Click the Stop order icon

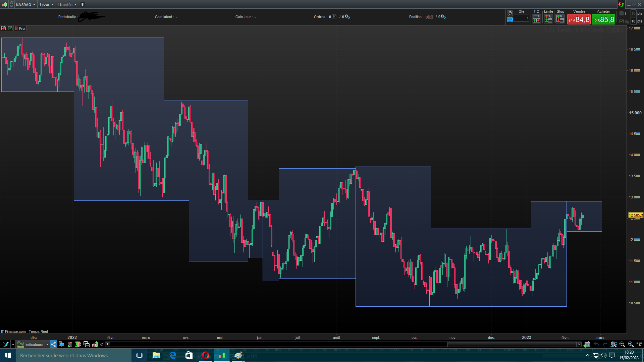(560, 19)
